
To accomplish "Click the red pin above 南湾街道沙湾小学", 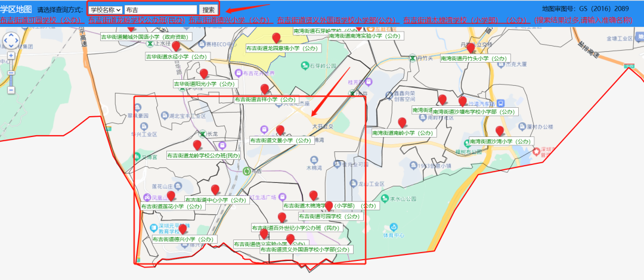I will tap(500, 132).
